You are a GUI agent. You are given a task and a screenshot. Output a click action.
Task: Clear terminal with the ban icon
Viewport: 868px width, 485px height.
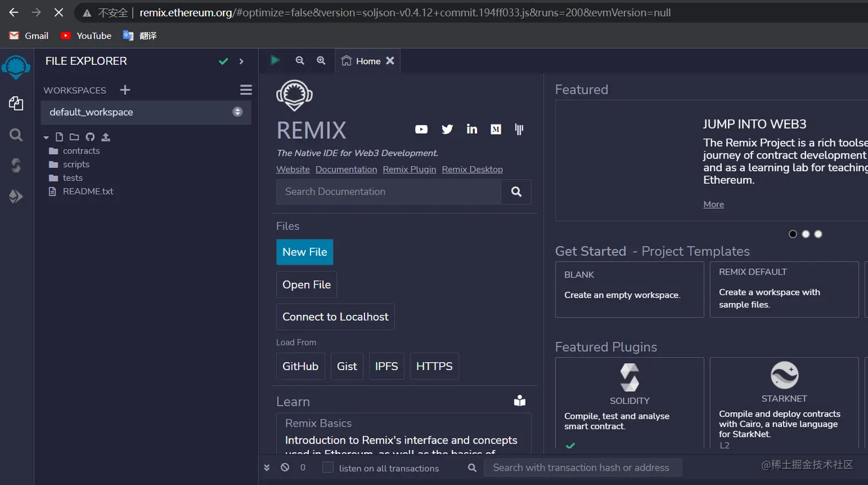click(285, 467)
